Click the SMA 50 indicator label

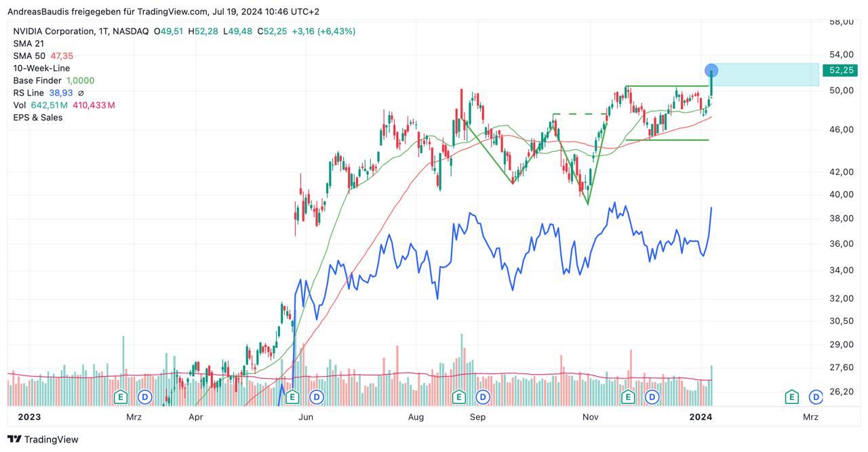pos(28,56)
